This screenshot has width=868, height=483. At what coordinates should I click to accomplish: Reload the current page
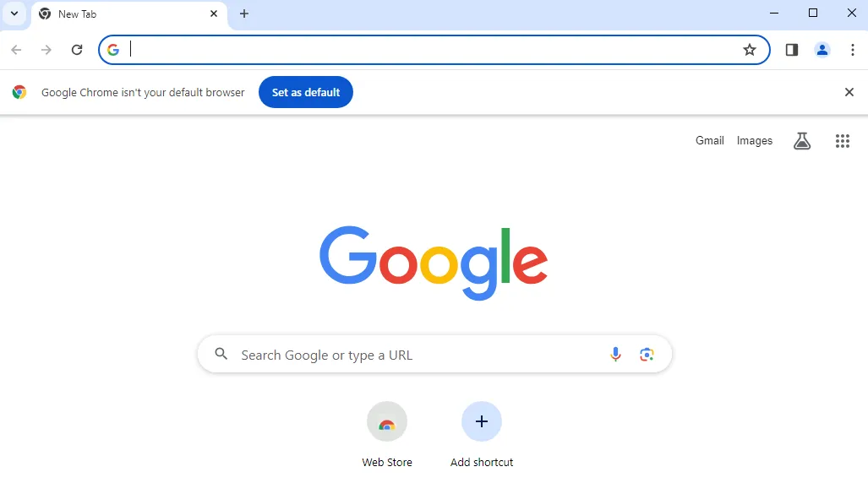[77, 50]
